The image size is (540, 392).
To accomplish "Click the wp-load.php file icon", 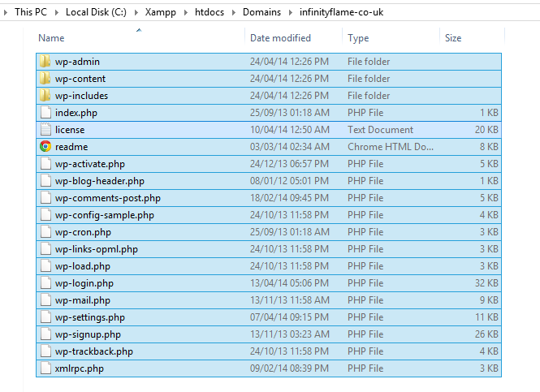I will pyautogui.click(x=45, y=266).
